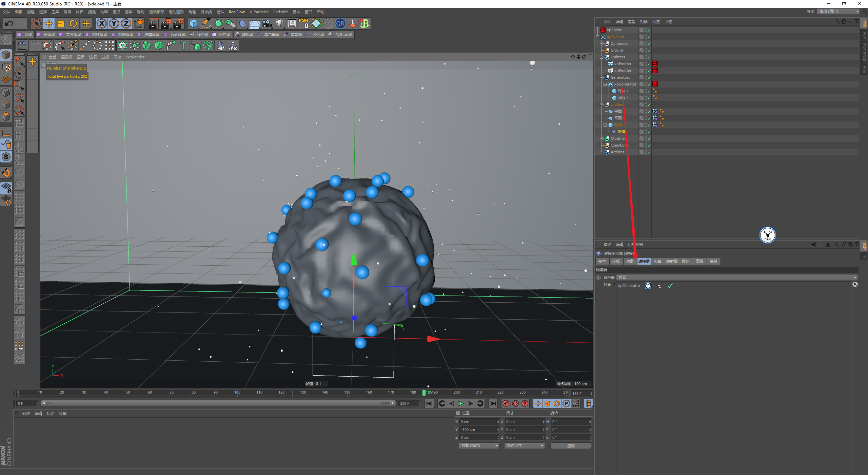The height and width of the screenshot is (475, 868).
Task: Open the PSR reset icon
Action: coord(303,23)
